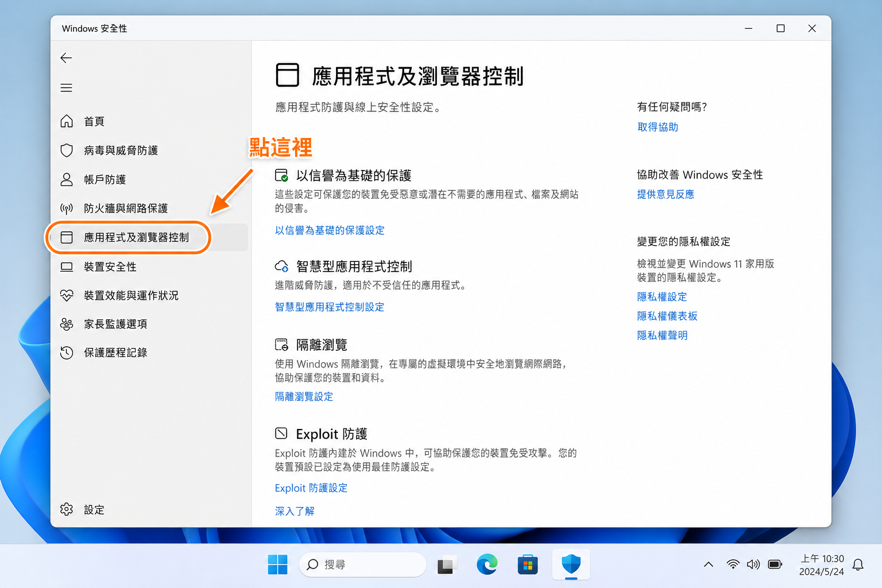The height and width of the screenshot is (588, 882).
Task: Open Exploit 防護設定 link
Action: click(x=311, y=488)
